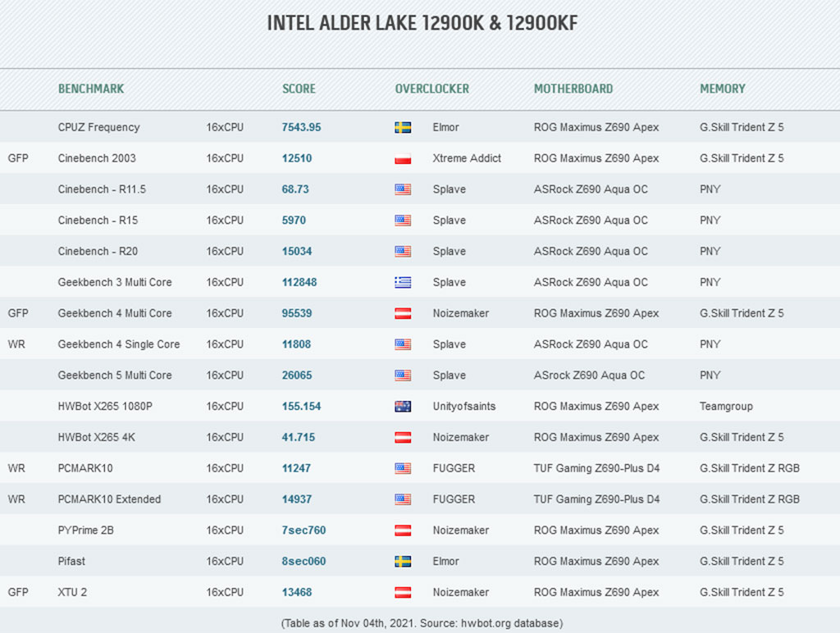Click the Sweden flag beside CPUZ Frequency Elmor

point(403,127)
